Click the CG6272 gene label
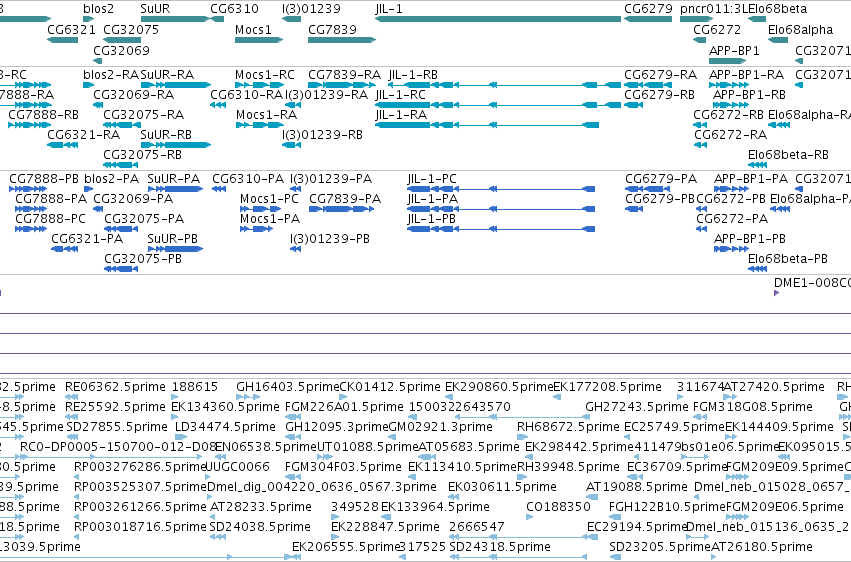The image size is (851, 562). [717, 29]
